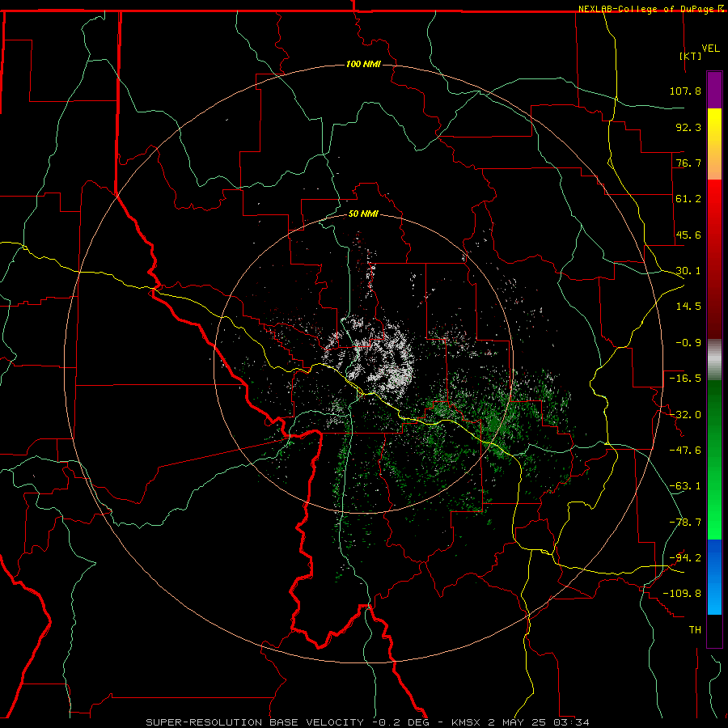The height and width of the screenshot is (728, 728).
Task: Click the -16.5 legend value
Action: pos(685,379)
